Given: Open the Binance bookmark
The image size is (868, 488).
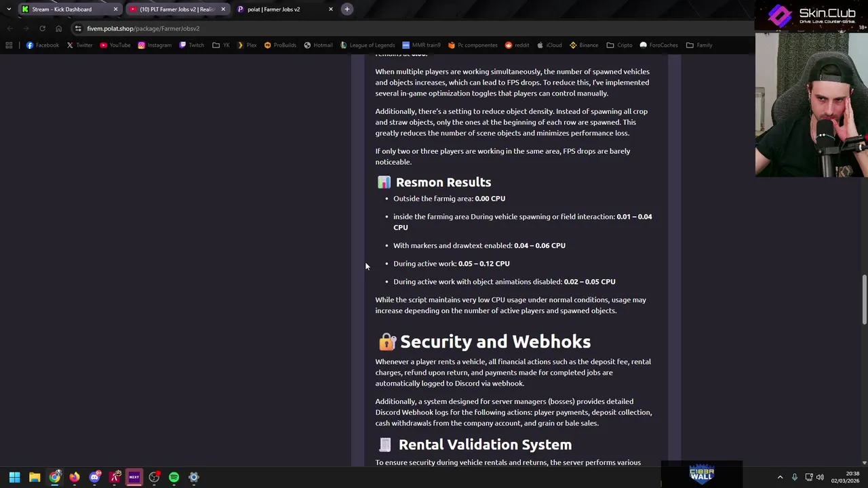Looking at the screenshot, I should tap(583, 45).
